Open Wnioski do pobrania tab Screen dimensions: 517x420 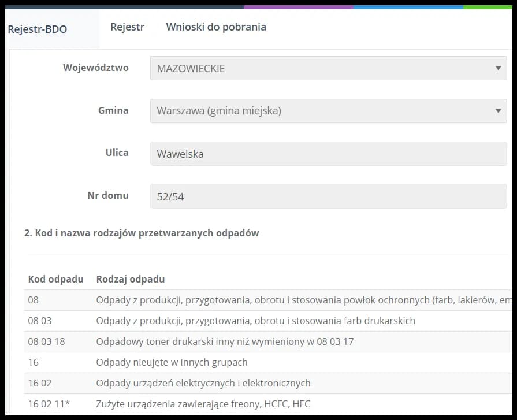click(216, 27)
